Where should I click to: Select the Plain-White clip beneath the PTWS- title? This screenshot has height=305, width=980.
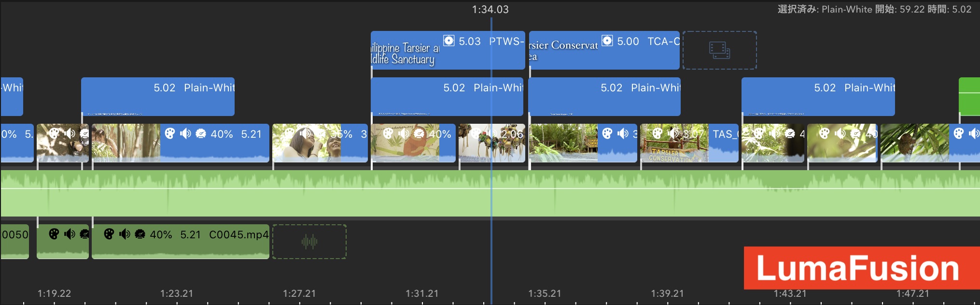pos(447,97)
